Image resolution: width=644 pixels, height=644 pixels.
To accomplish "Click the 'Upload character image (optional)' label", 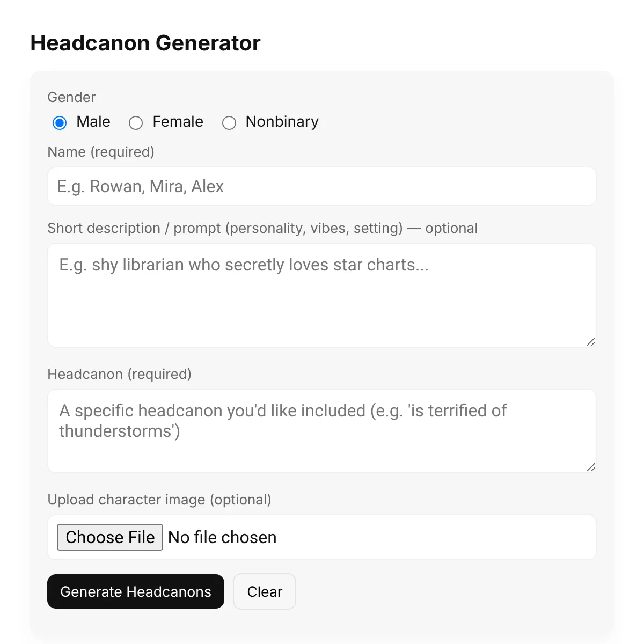I will [159, 500].
